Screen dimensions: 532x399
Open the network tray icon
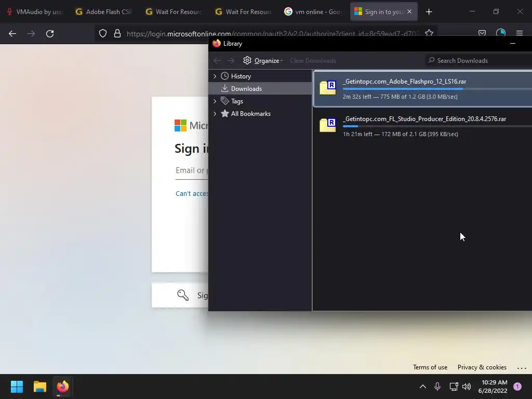(x=454, y=387)
